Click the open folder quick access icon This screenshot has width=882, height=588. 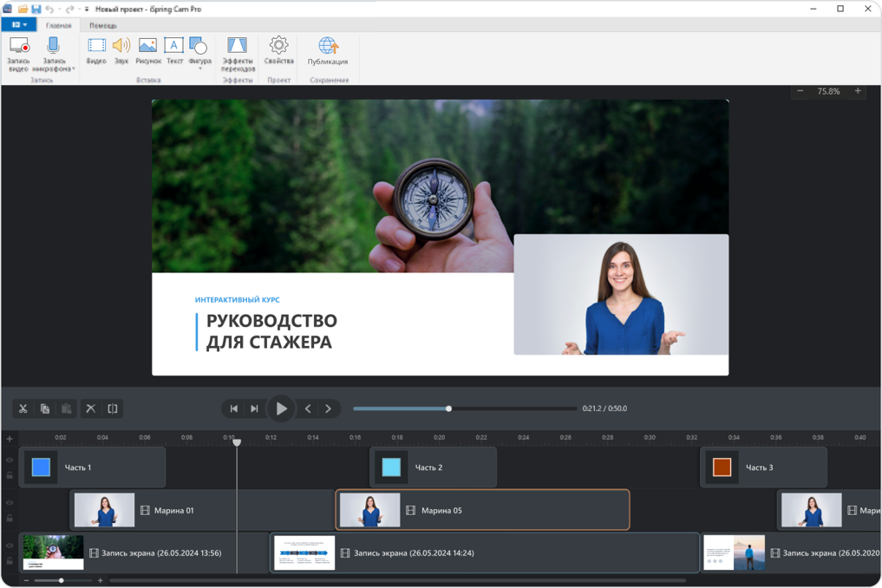tap(23, 9)
